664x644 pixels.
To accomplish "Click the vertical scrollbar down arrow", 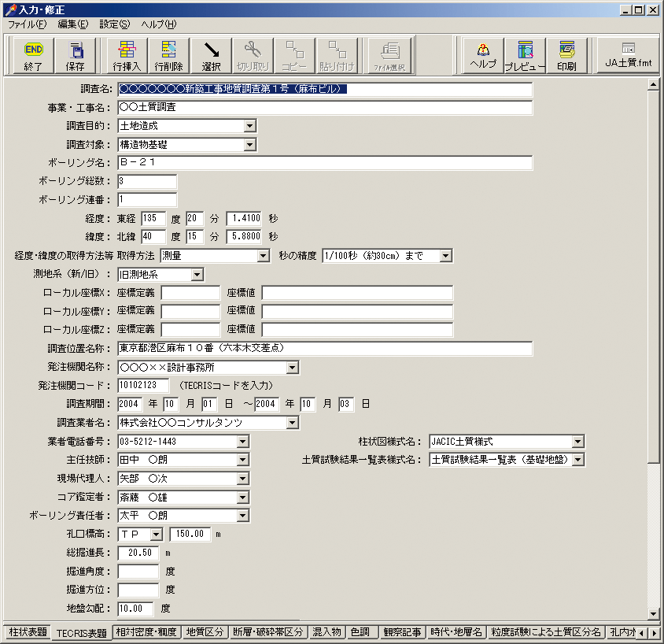I will [653, 613].
